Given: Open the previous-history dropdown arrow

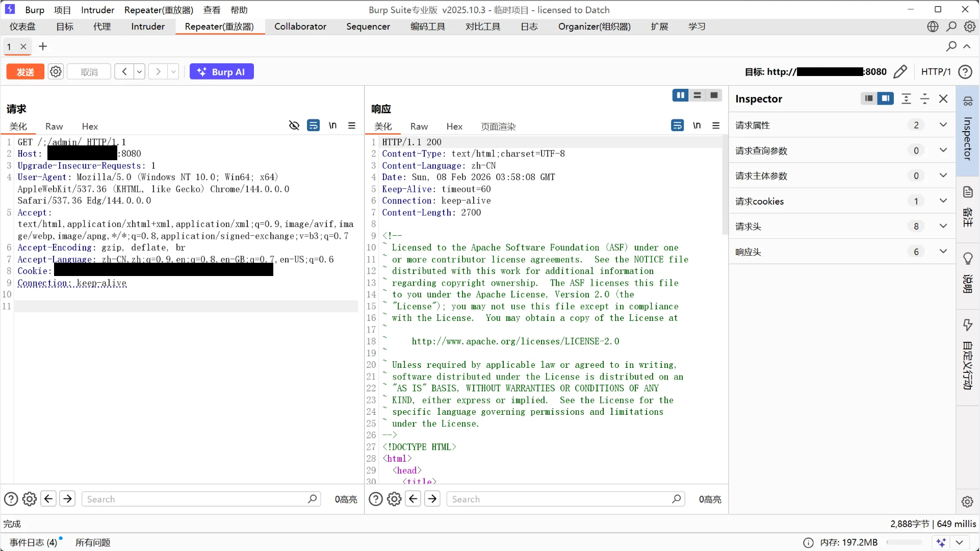Looking at the screenshot, I should [x=139, y=72].
